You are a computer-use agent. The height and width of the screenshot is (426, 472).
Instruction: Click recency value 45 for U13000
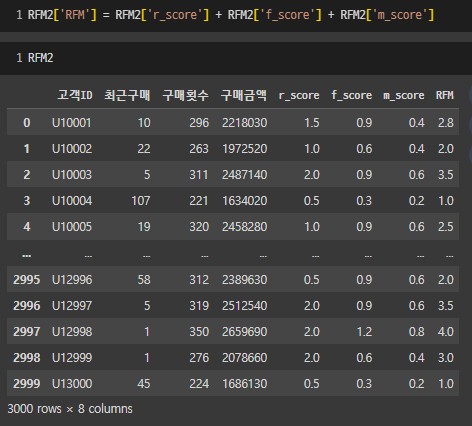(x=144, y=384)
